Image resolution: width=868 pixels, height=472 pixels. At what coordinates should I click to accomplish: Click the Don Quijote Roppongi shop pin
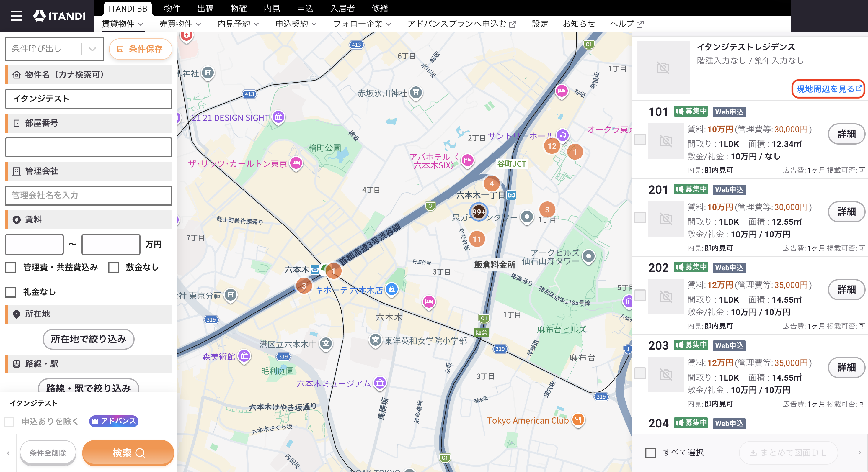(391, 289)
